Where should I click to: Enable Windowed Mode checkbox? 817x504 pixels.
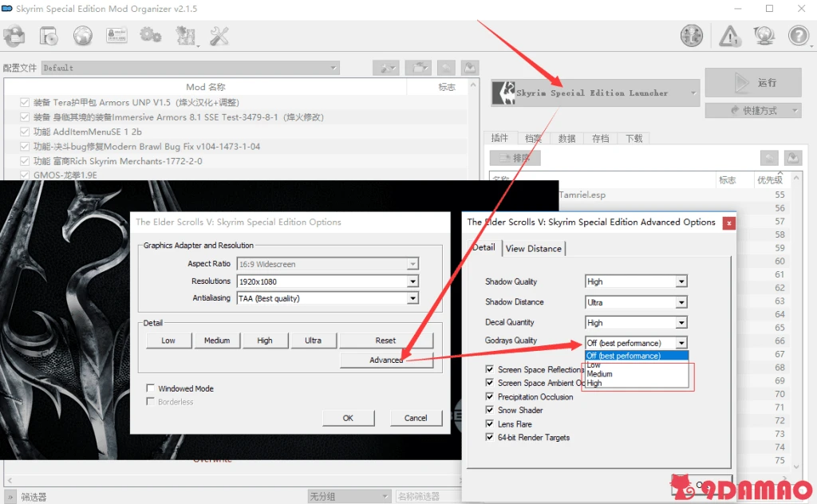pyautogui.click(x=151, y=388)
